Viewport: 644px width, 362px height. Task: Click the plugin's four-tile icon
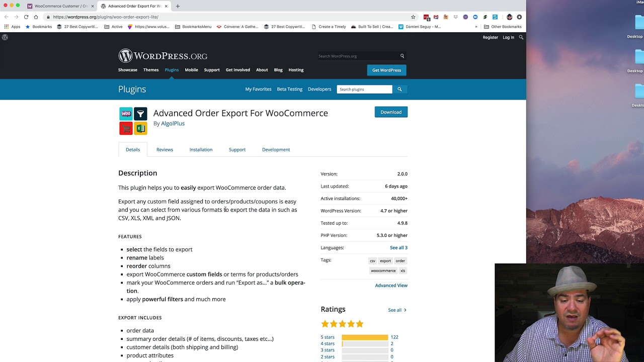pyautogui.click(x=133, y=121)
